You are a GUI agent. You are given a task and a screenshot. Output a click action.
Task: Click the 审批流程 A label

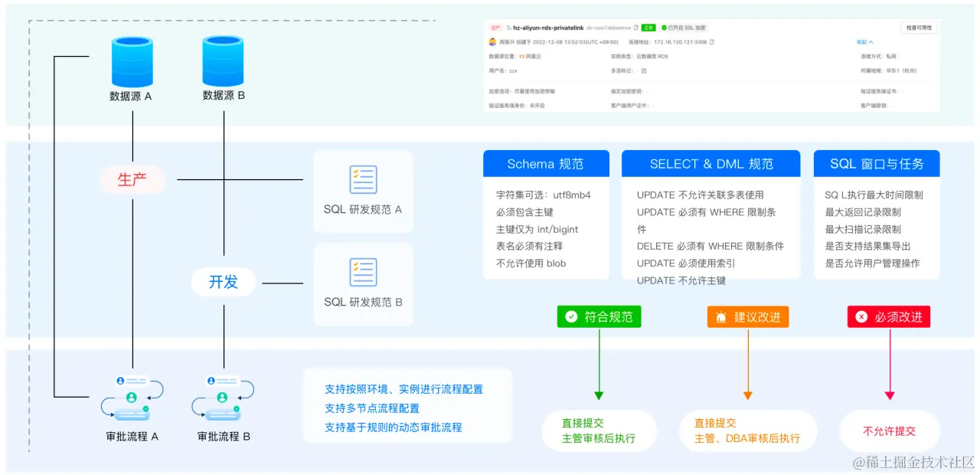(132, 437)
